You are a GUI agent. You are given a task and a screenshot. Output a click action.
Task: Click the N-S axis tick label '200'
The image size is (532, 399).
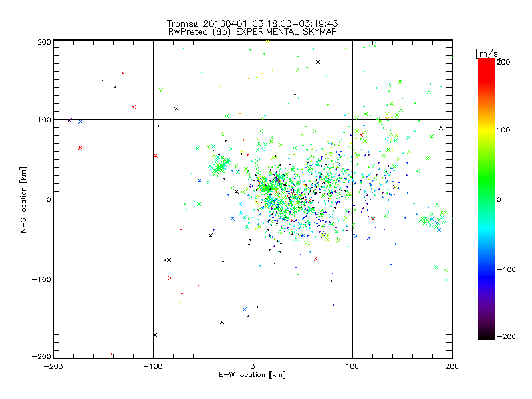click(x=44, y=42)
